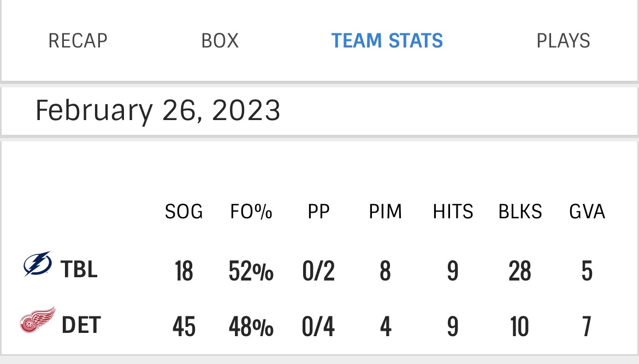Click the Tampa Bay Lightning logo icon

click(x=38, y=264)
